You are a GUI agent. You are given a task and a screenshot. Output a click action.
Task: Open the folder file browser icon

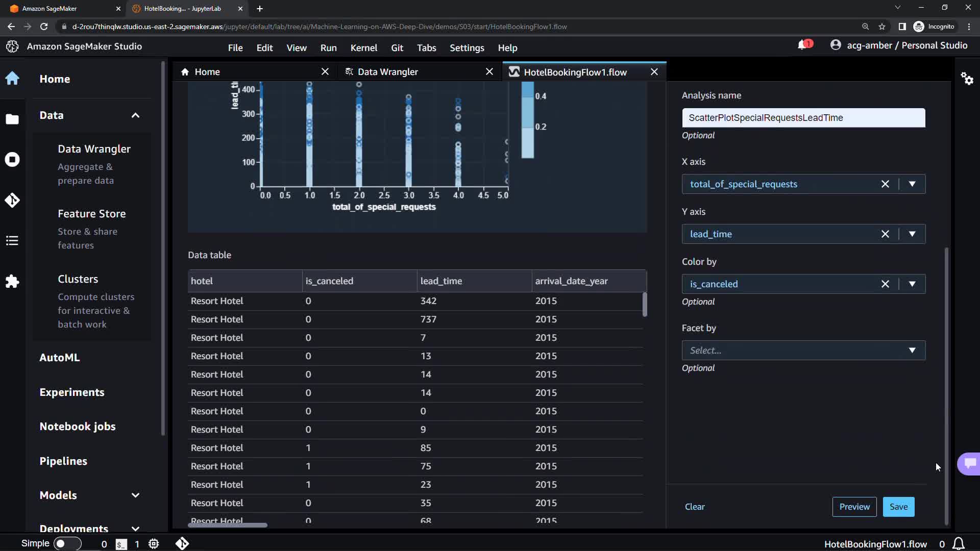coord(12,119)
